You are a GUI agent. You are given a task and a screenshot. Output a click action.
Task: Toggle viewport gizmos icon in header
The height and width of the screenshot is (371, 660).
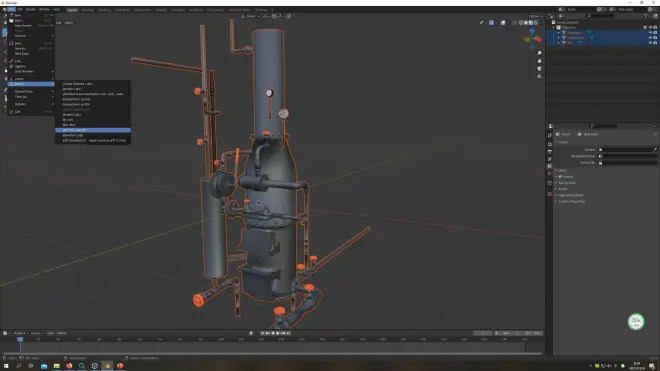[x=491, y=23]
